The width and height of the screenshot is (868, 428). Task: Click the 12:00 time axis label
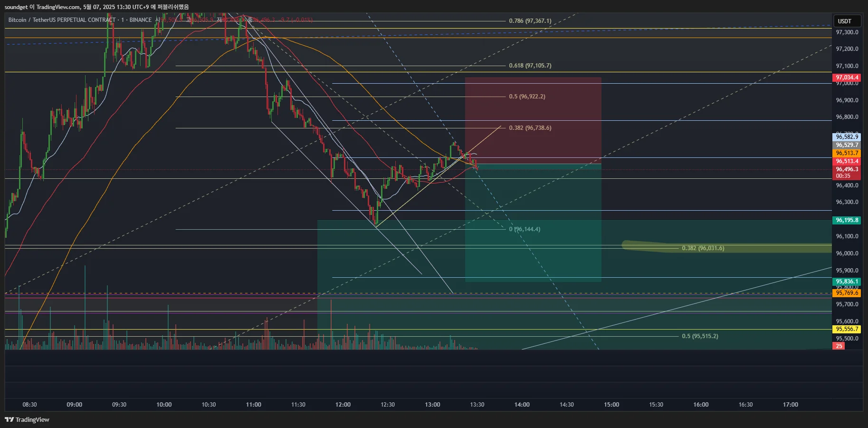tap(343, 405)
